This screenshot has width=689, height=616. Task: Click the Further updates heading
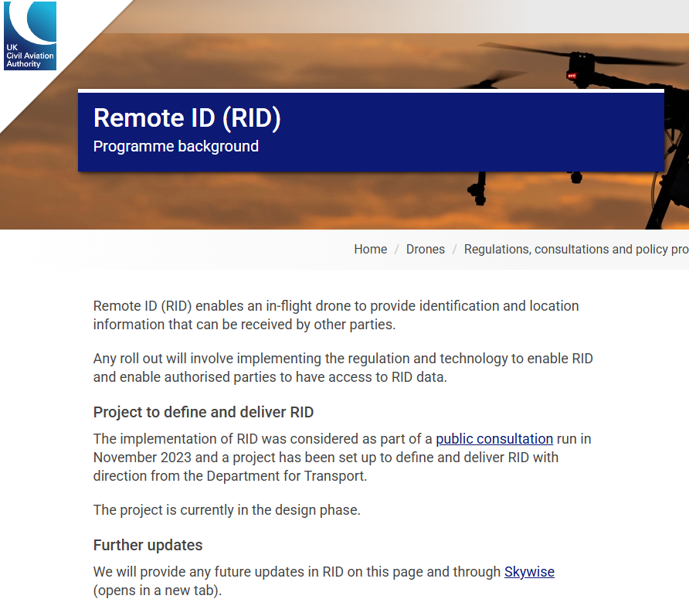[147, 545]
